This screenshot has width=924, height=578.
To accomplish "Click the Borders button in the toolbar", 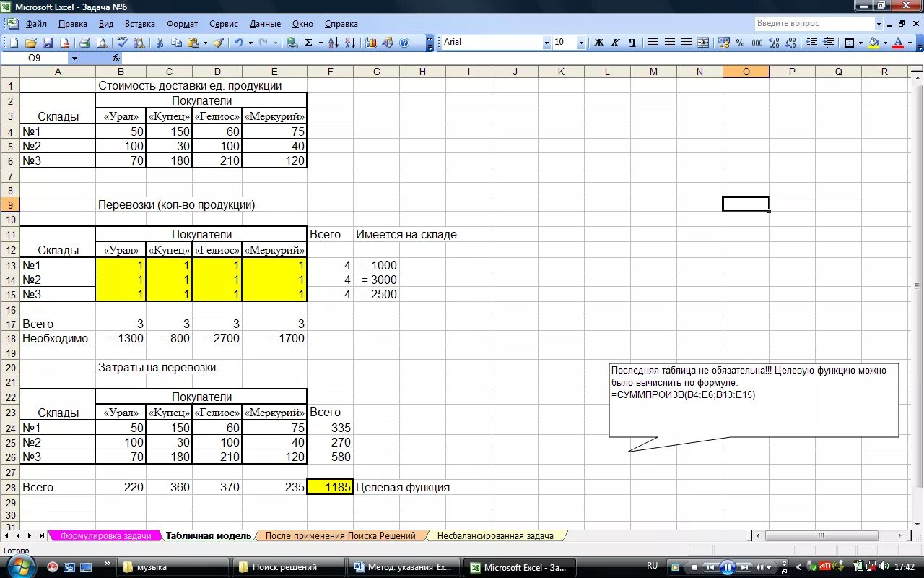I will tap(849, 43).
